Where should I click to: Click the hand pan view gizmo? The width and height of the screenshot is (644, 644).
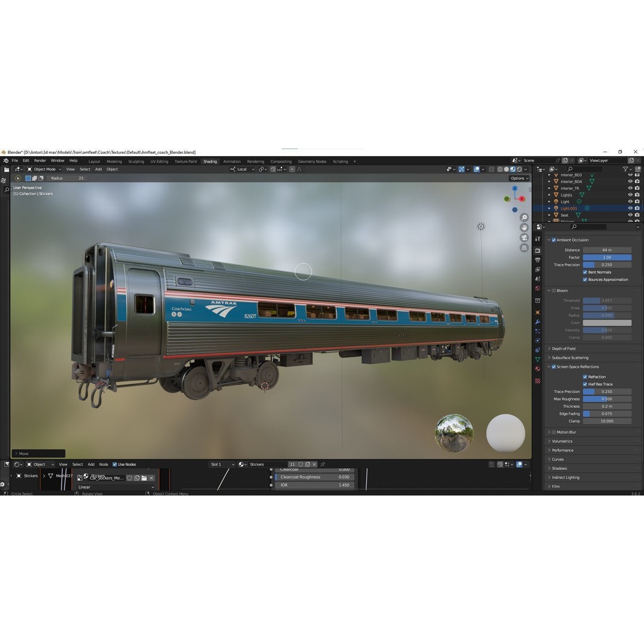tap(524, 228)
